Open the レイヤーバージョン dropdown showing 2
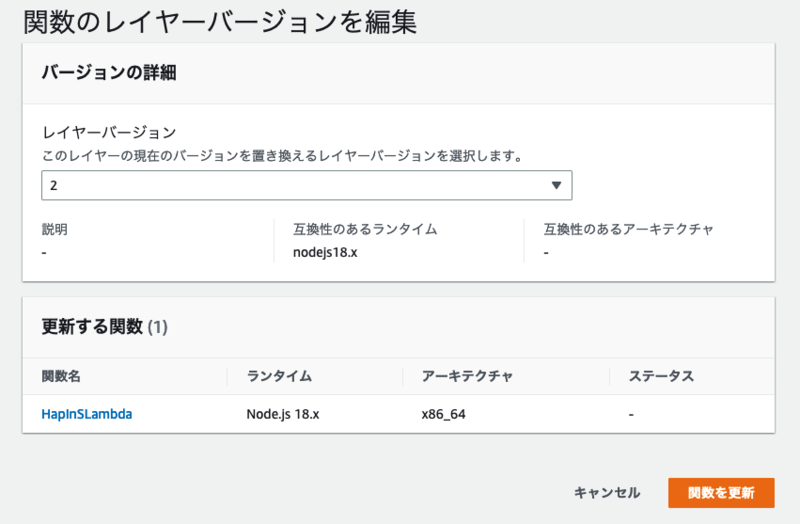 [x=307, y=185]
